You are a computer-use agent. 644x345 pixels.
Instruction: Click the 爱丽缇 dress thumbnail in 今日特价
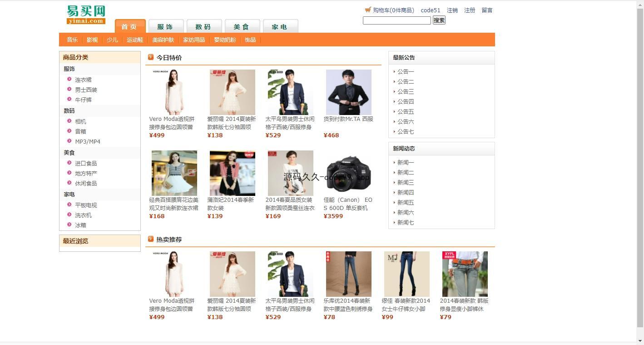click(233, 92)
